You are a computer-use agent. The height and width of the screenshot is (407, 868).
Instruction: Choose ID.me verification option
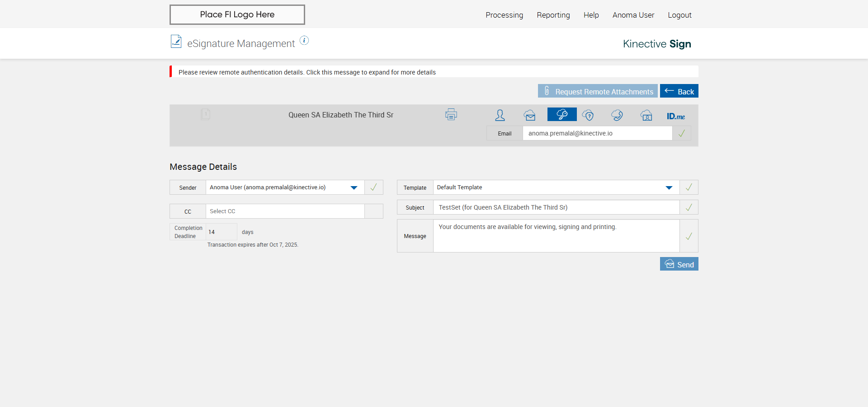tap(675, 116)
